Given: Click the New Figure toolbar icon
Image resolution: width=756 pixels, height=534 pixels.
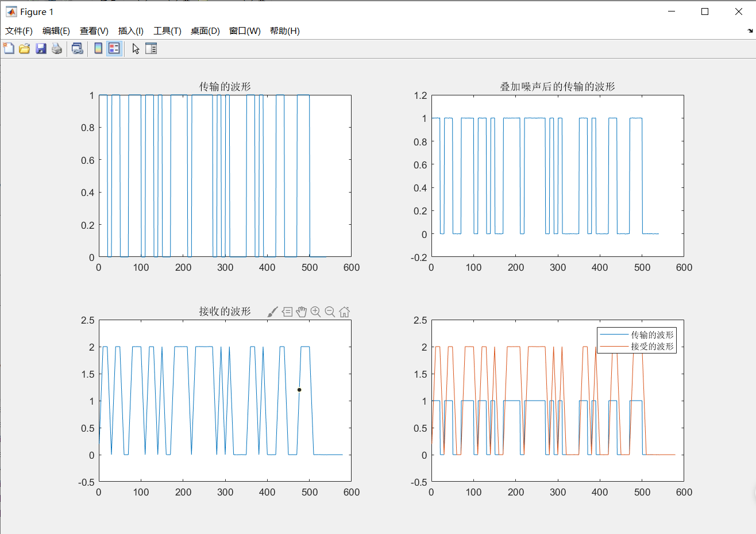Looking at the screenshot, I should click(9, 49).
